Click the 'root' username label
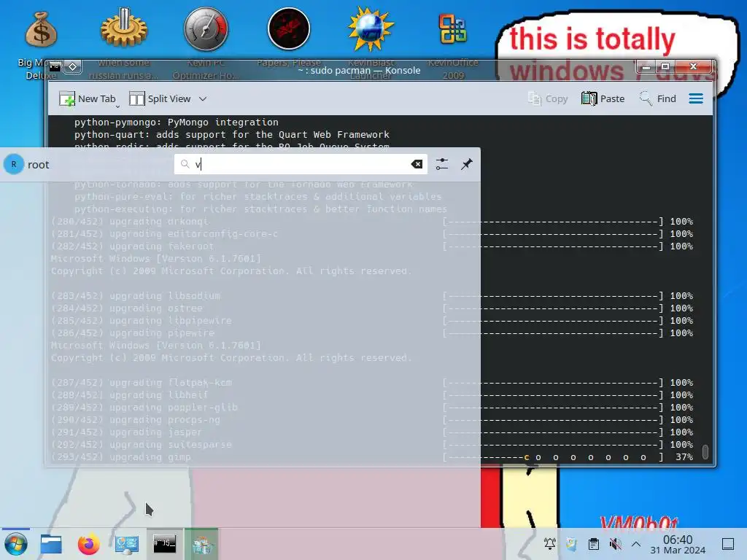This screenshot has width=747, height=560. [39, 165]
